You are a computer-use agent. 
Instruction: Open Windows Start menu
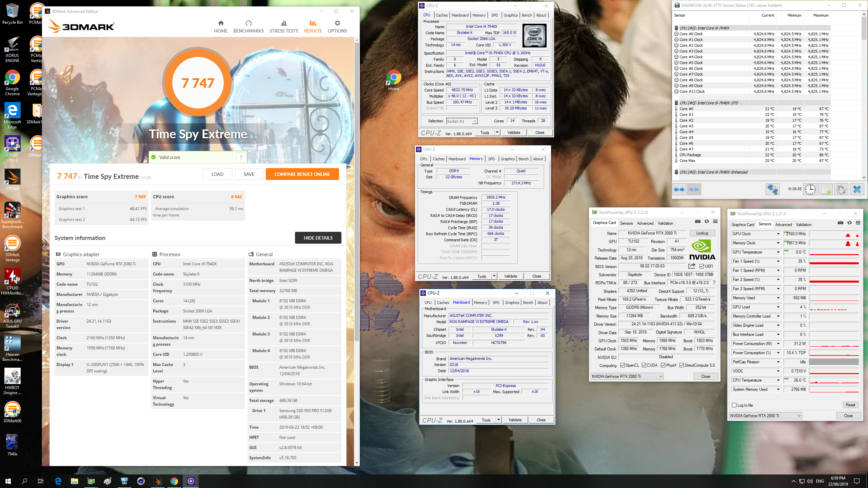[x=8, y=481]
